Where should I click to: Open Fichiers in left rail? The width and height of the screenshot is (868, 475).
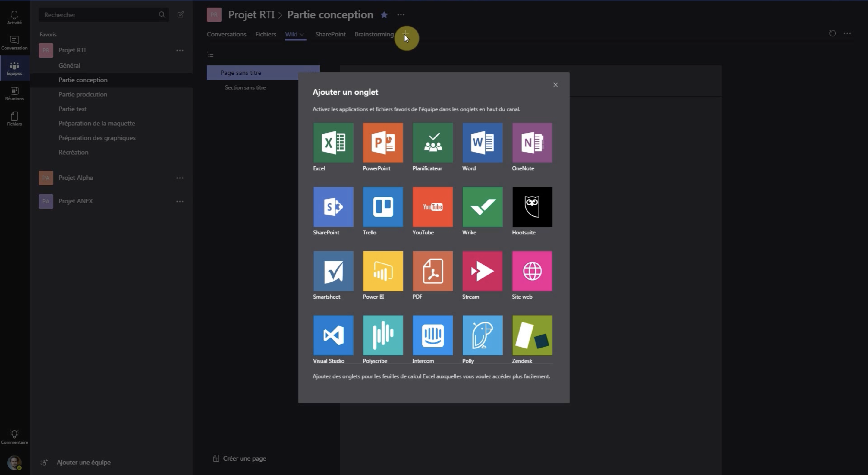[x=14, y=119]
